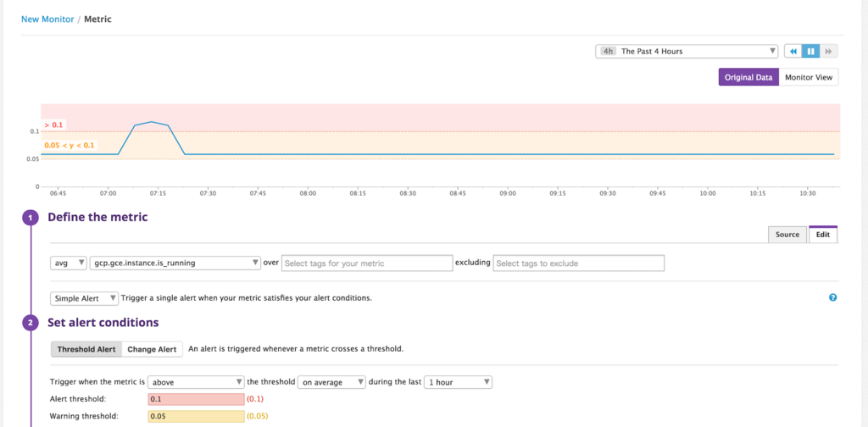Open The Past 4 Hours dropdown
The image size is (868, 427).
(x=687, y=52)
